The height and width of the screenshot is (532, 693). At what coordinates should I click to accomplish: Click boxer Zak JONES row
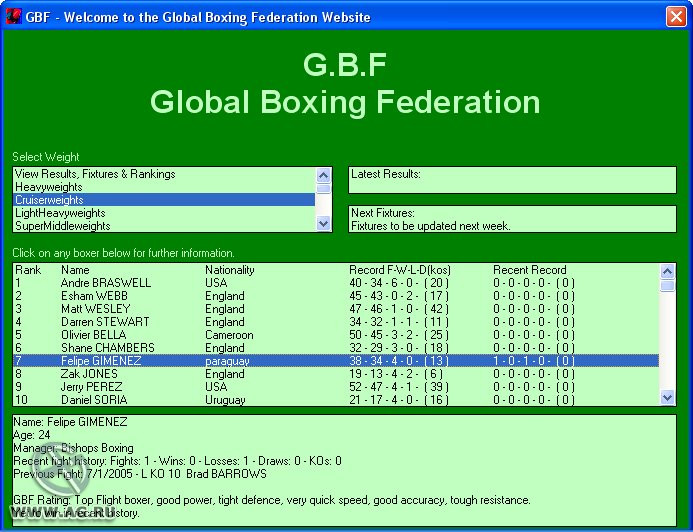click(x=336, y=374)
